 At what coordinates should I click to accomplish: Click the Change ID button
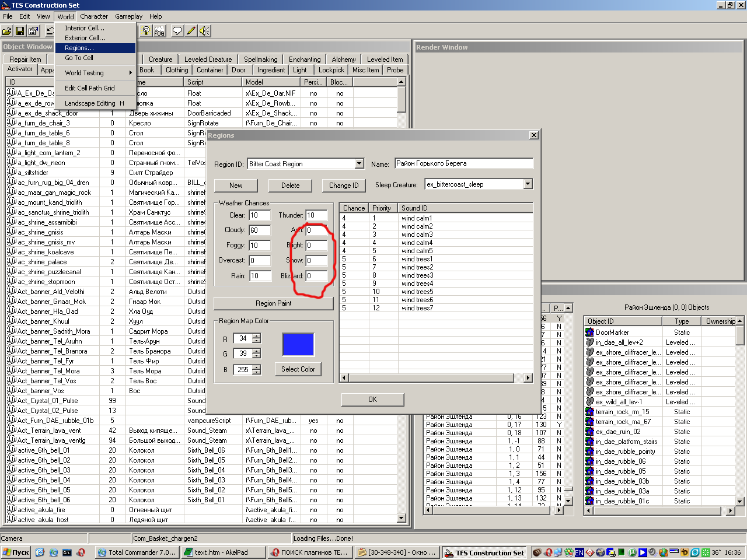click(x=344, y=185)
